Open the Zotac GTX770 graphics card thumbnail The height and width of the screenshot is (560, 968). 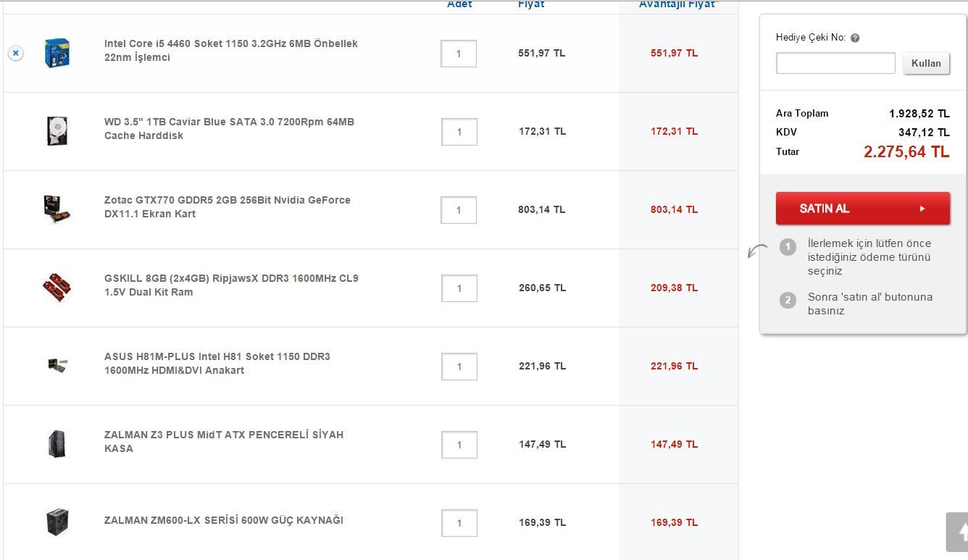(x=57, y=209)
